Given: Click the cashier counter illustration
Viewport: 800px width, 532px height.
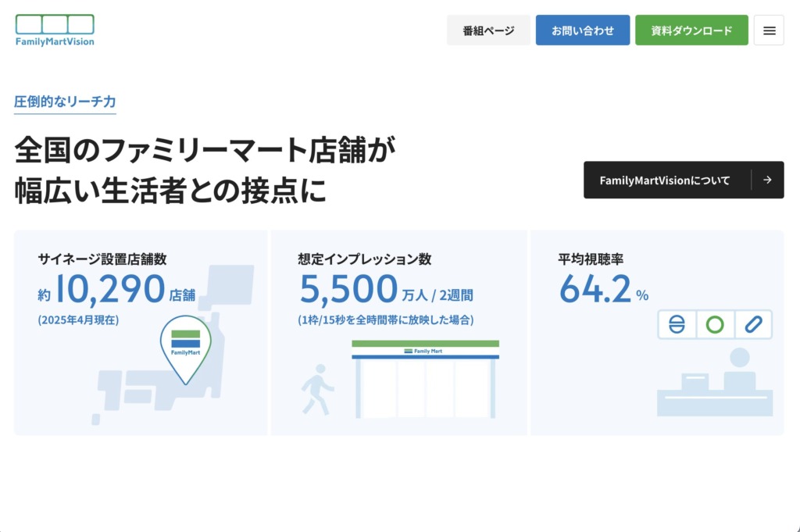Looking at the screenshot, I should tap(715, 382).
